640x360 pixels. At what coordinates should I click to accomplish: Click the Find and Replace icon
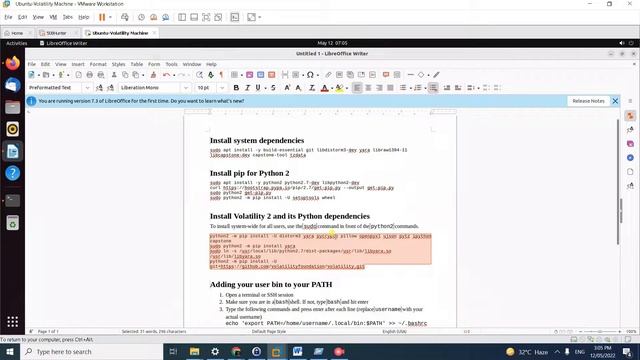coord(199,75)
